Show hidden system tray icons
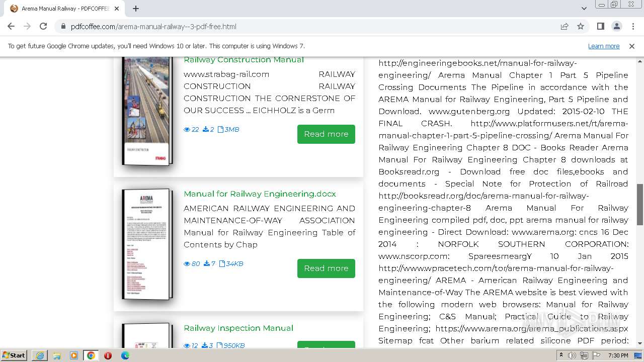This screenshot has height=362, width=644. [x=561, y=355]
